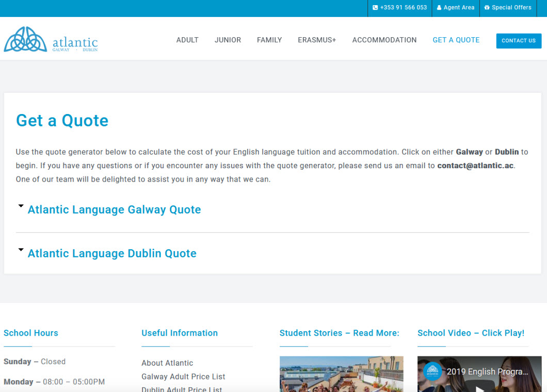Go to the Family menu
Viewport: 547px width, 392px height.
tap(269, 40)
